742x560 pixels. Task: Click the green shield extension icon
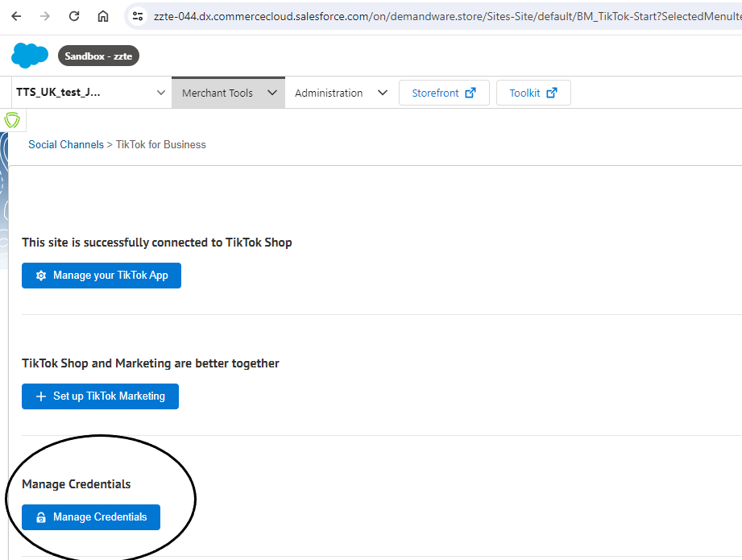pos(12,121)
